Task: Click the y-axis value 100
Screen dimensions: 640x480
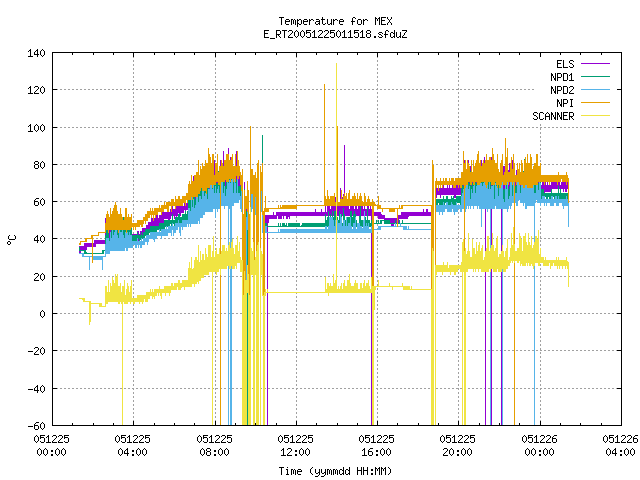Action: pyautogui.click(x=36, y=128)
